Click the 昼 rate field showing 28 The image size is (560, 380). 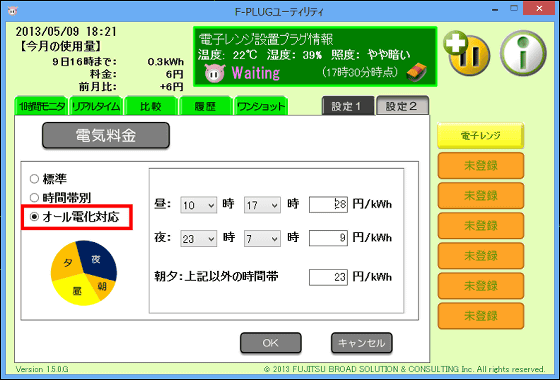328,205
